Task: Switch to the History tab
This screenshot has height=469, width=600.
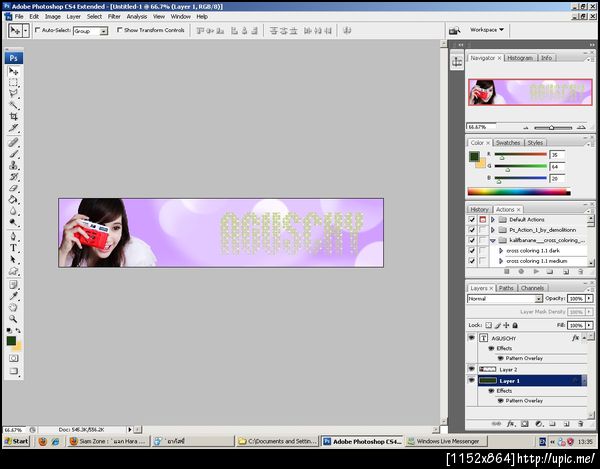Action: pos(479,210)
